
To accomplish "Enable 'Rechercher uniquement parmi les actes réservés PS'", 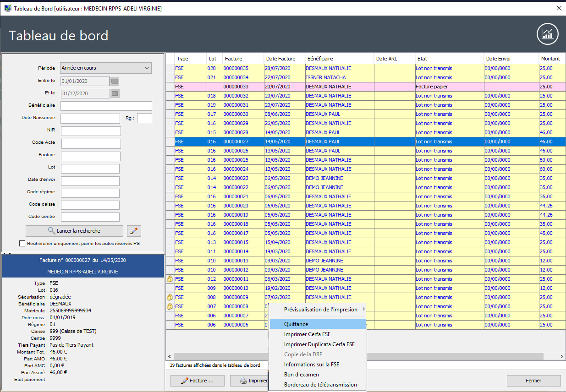I will (22, 244).
